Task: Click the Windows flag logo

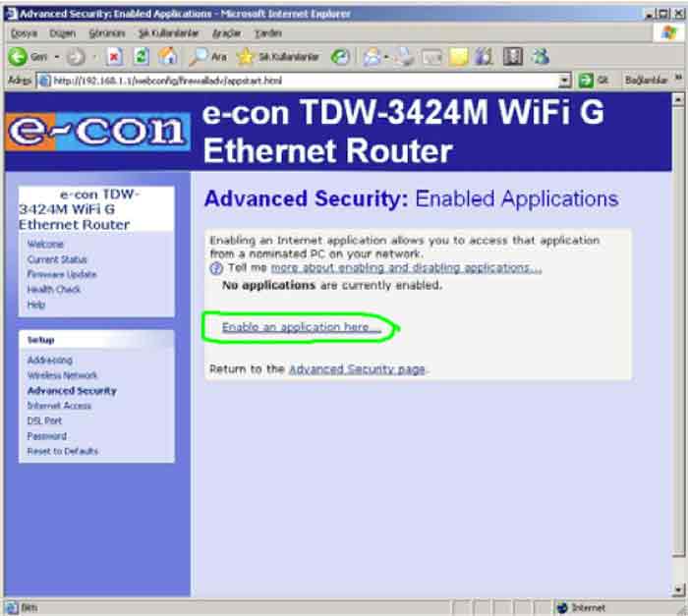Action: tap(669, 32)
